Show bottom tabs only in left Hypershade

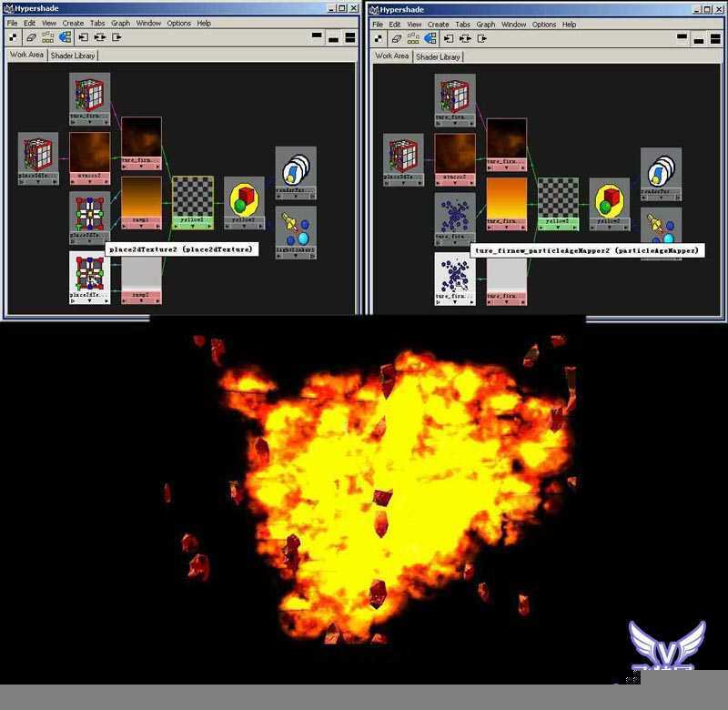(333, 39)
